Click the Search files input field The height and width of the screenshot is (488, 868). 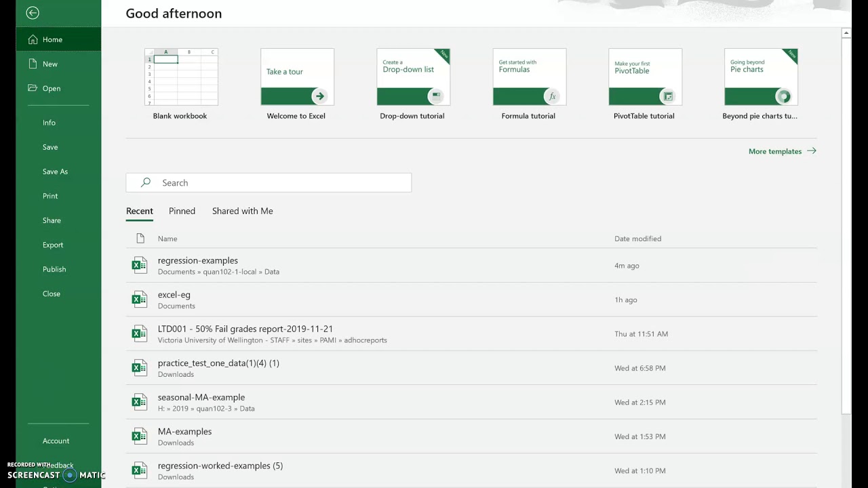click(x=269, y=182)
